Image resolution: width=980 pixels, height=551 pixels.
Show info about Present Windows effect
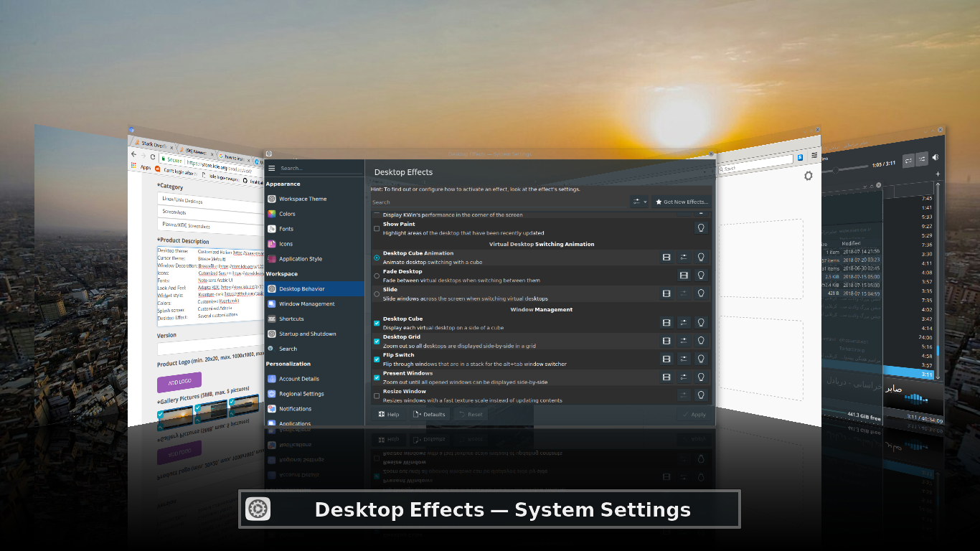pyautogui.click(x=701, y=377)
